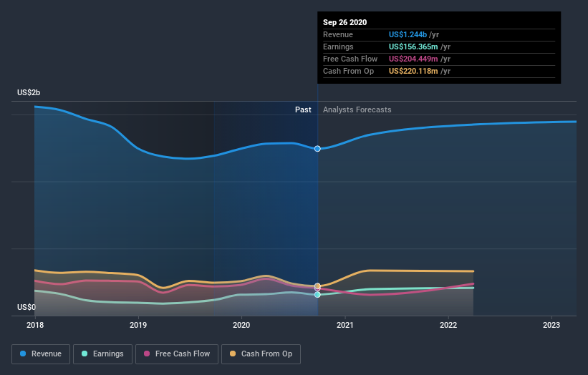The image size is (588, 375).
Task: Click the Earnings row label in tooltip
Action: tap(338, 47)
